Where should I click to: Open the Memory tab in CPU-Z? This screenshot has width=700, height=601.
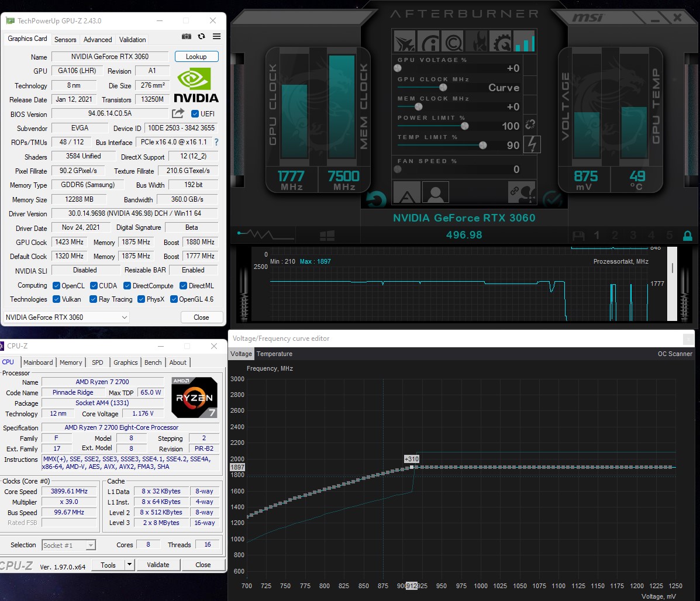point(71,362)
